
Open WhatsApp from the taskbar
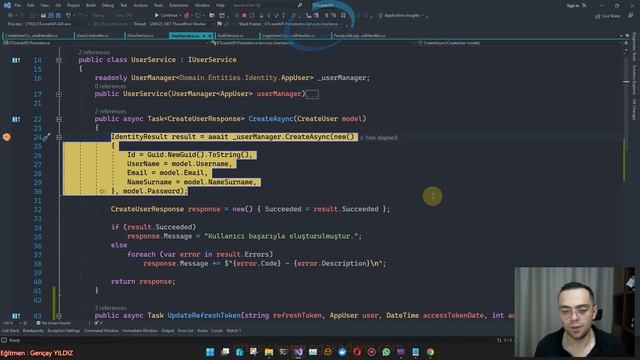pyautogui.click(x=386, y=352)
